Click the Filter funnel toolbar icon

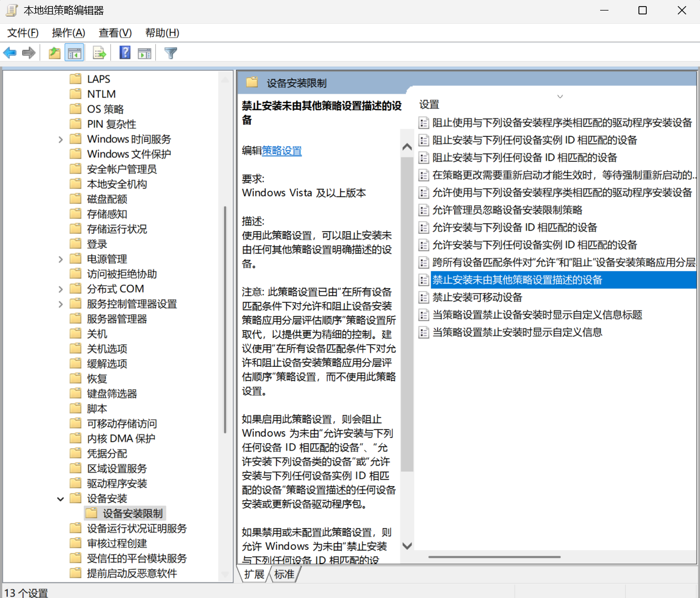click(171, 53)
